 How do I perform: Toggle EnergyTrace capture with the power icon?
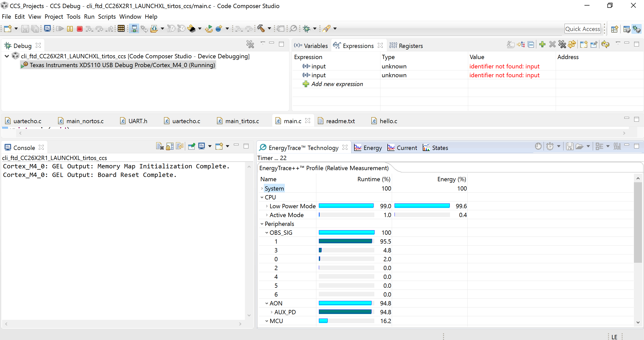(538, 146)
